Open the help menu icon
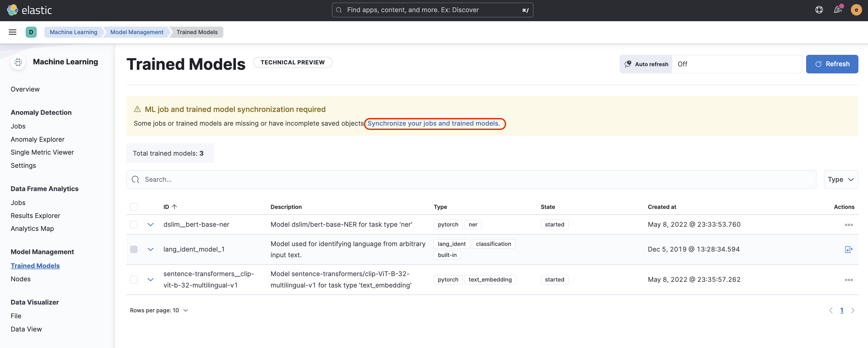 pos(819,10)
